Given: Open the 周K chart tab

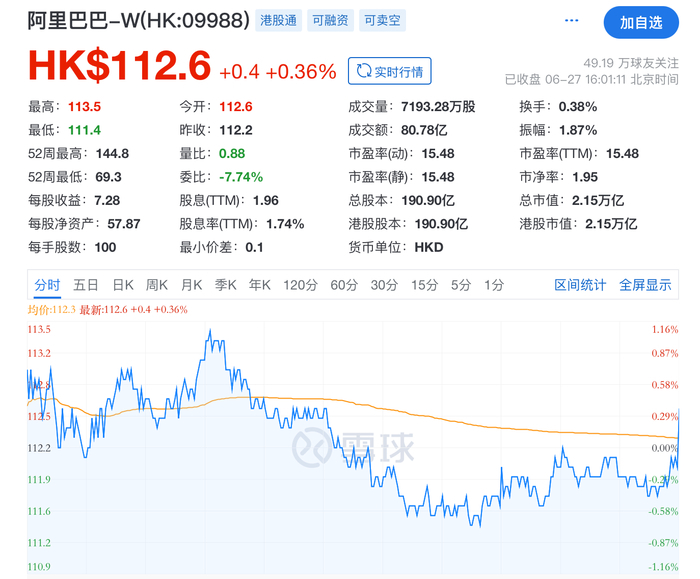Looking at the screenshot, I should [x=157, y=285].
